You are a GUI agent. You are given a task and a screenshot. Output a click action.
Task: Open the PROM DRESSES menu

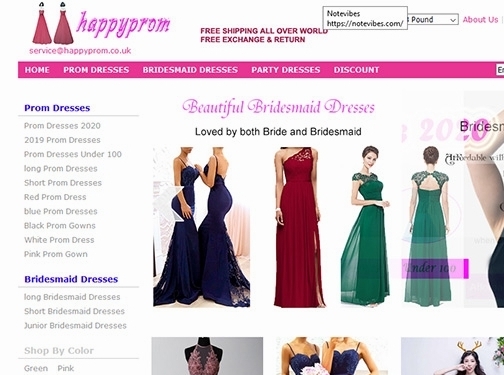coord(96,70)
